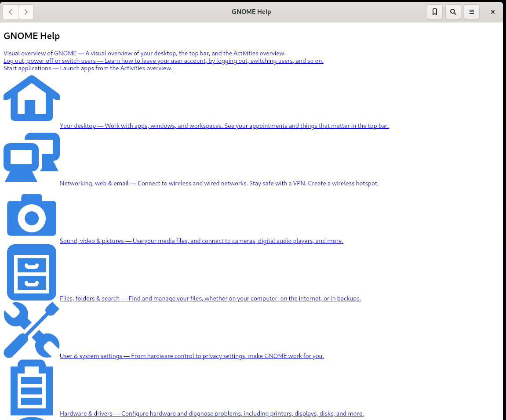Click the wrench and screwdriver settings icon
The width and height of the screenshot is (506, 420).
(x=32, y=330)
